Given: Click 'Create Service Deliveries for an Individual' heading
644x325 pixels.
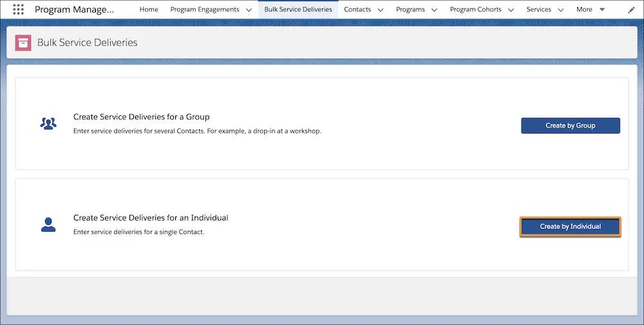Looking at the screenshot, I should [151, 217].
